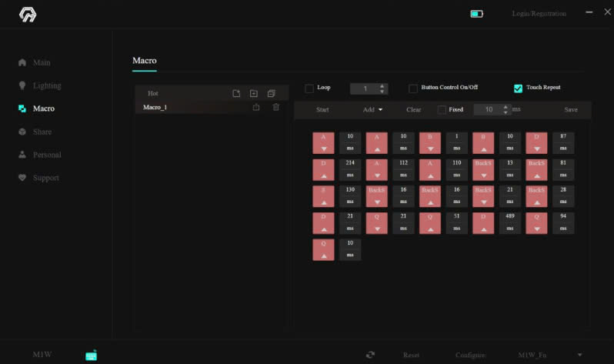
Task: Open the Lighting section in sidebar
Action: 46,85
